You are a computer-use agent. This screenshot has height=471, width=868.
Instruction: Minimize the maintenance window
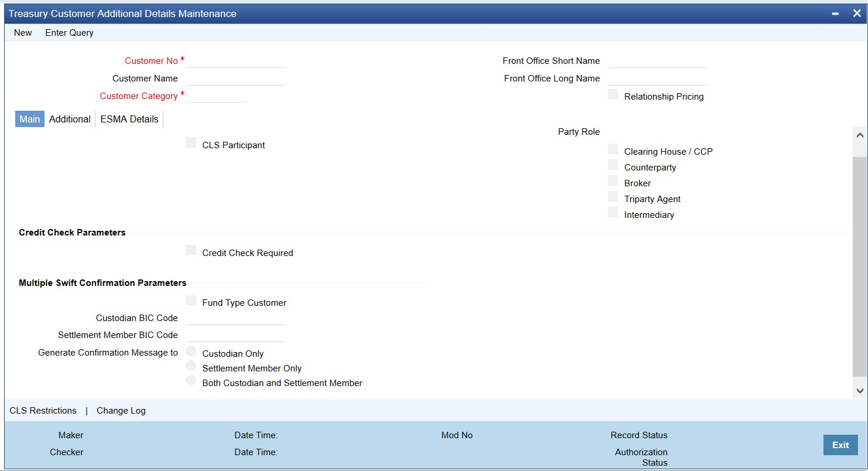tap(836, 13)
